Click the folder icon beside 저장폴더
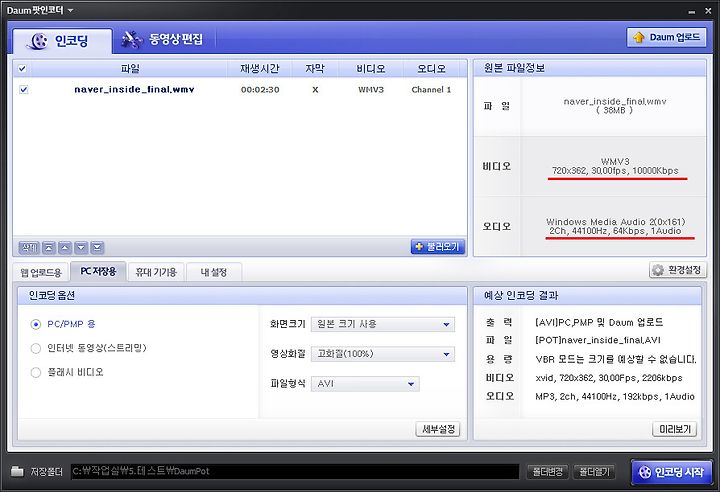Image resolution: width=720 pixels, height=492 pixels. tap(17, 471)
